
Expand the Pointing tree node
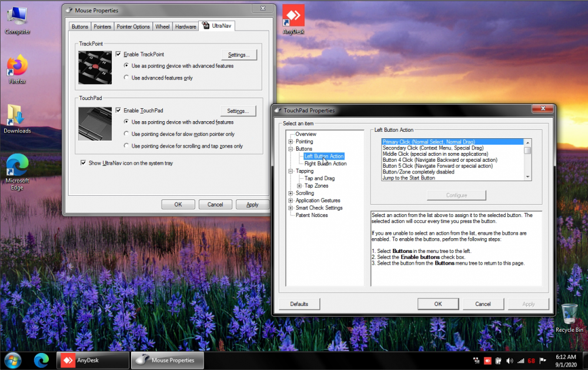(x=290, y=141)
